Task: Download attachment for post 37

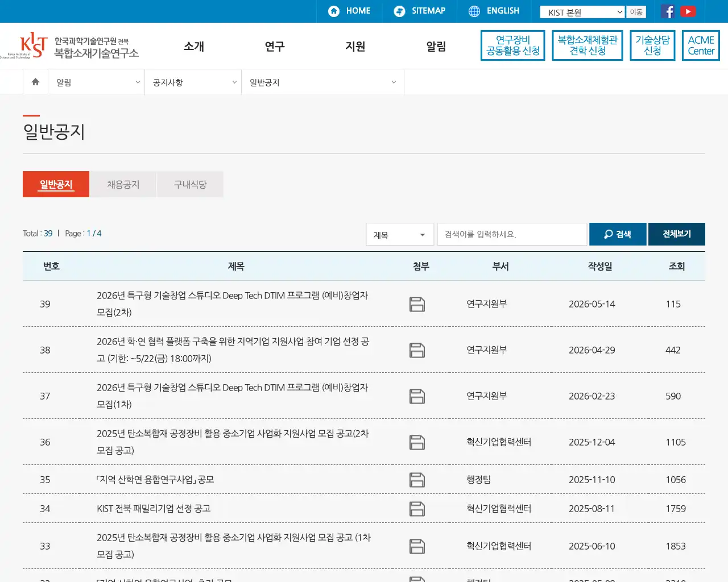Action: point(417,396)
